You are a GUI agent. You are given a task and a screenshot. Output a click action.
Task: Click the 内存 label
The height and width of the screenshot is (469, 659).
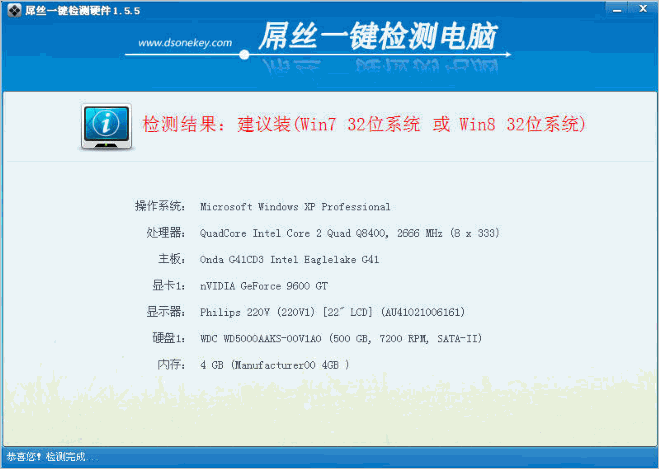[171, 364]
